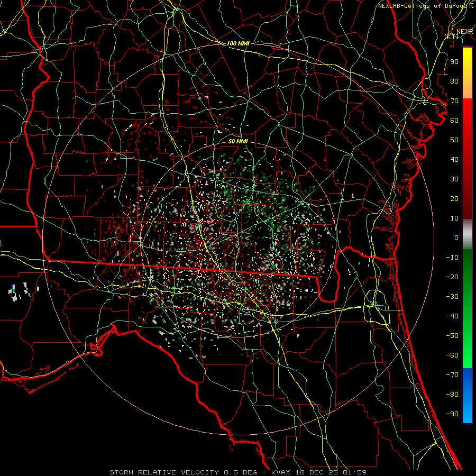Click the -10 value on velocity scale
The image size is (476, 476).
(452, 258)
